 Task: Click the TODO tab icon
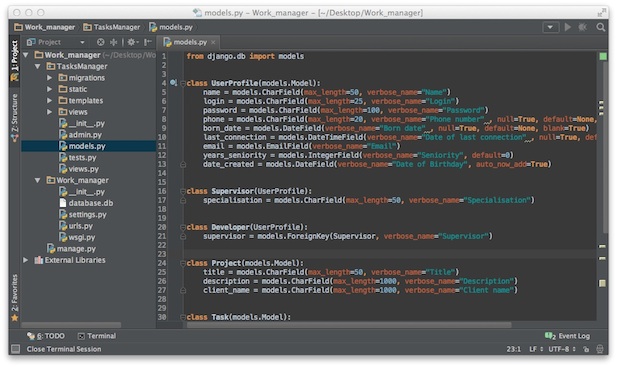[x=31, y=336]
